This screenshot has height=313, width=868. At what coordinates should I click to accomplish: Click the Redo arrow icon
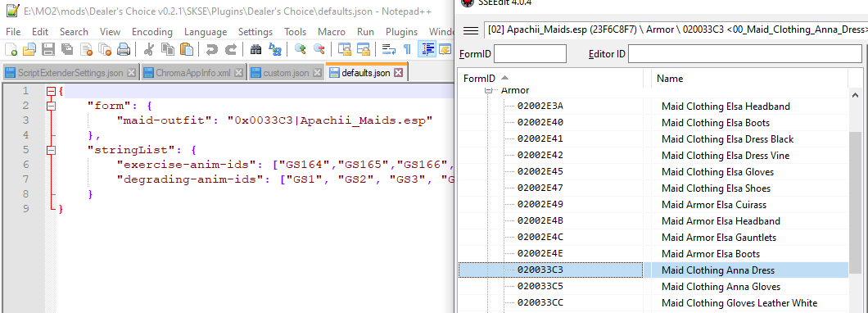click(x=231, y=49)
